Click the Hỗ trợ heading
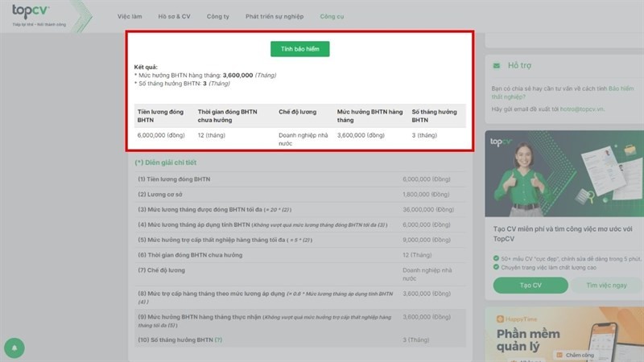This screenshot has width=644, height=362. tap(519, 66)
